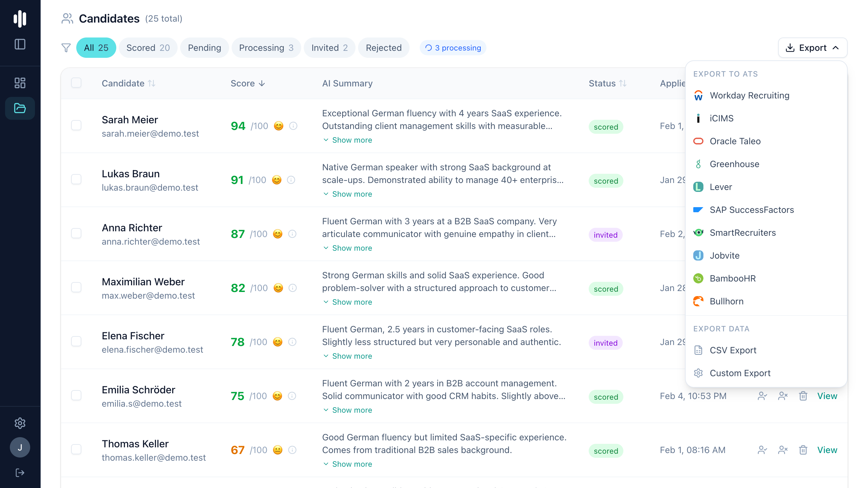The width and height of the screenshot is (868, 488).
Task: Open the dashboard grid icon in sidebar
Action: point(20,83)
